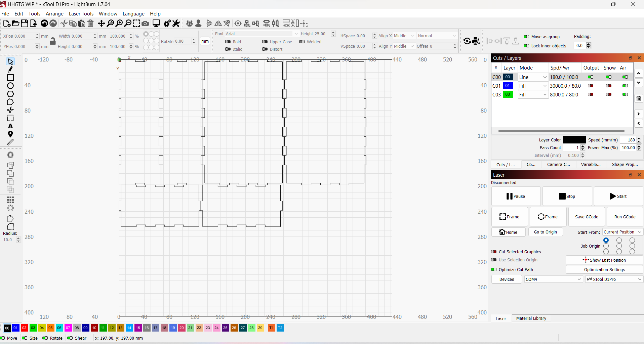Screen dimensions: 644x344
Task: Open Mode dropdown for C01 Fill layer
Action: (533, 86)
